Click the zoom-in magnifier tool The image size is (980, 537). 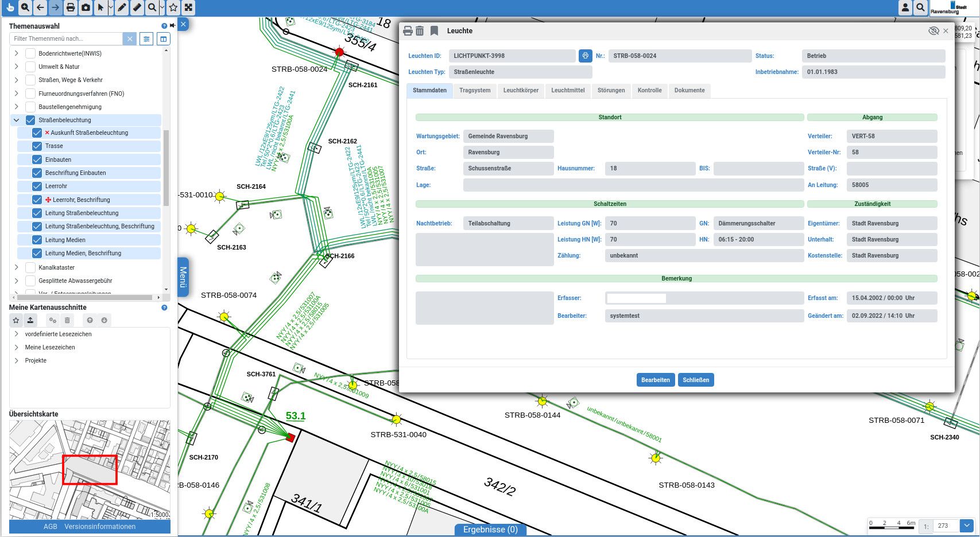pos(25,7)
